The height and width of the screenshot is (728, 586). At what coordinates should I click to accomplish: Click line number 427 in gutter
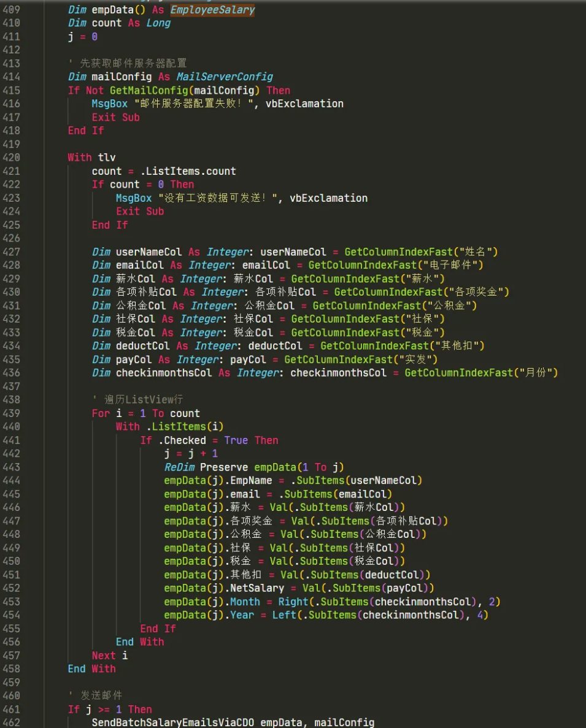point(11,251)
